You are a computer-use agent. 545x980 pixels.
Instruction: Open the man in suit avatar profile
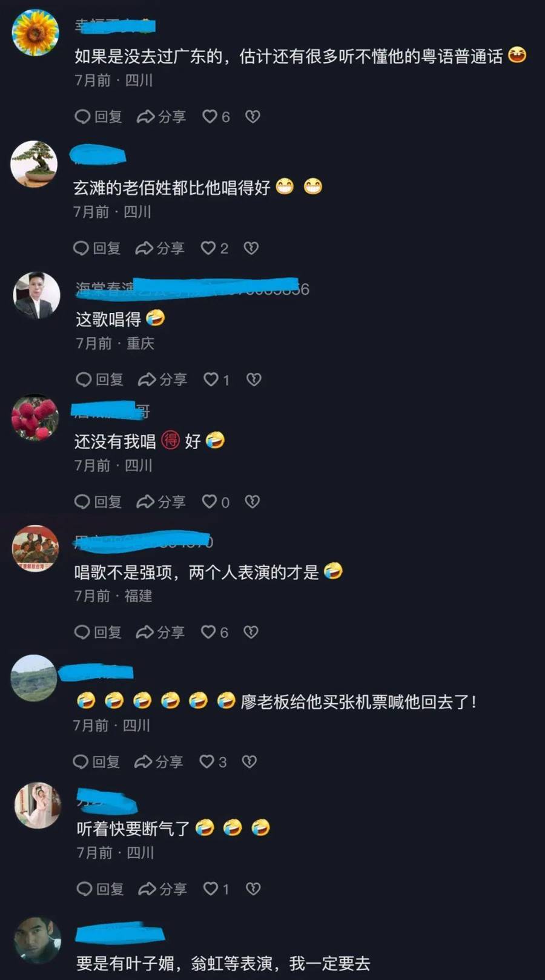point(36,295)
